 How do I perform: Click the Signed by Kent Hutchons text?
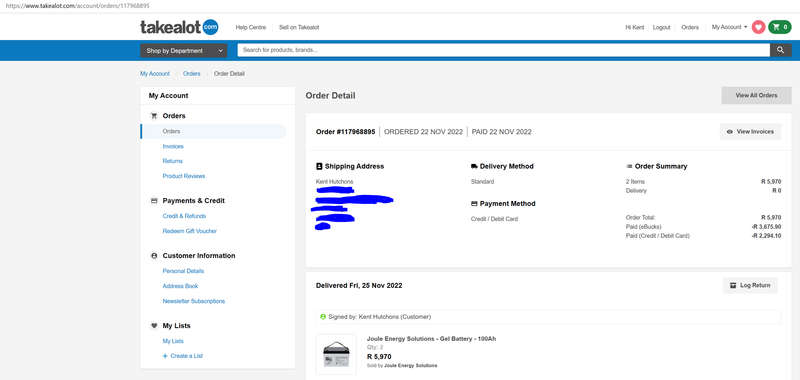point(380,317)
